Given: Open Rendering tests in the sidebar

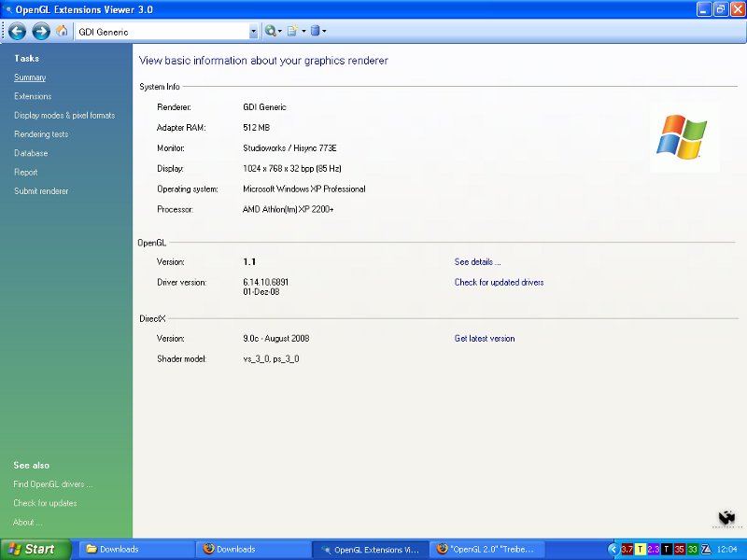Looking at the screenshot, I should click(x=41, y=134).
